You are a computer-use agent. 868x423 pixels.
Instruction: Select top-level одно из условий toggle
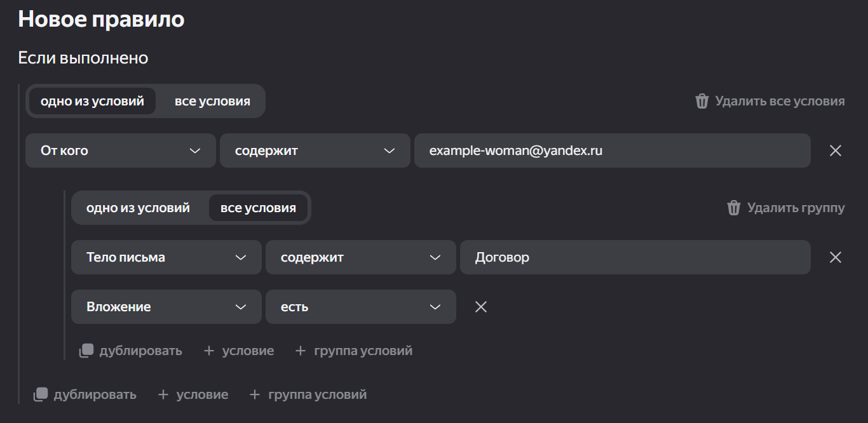click(92, 101)
